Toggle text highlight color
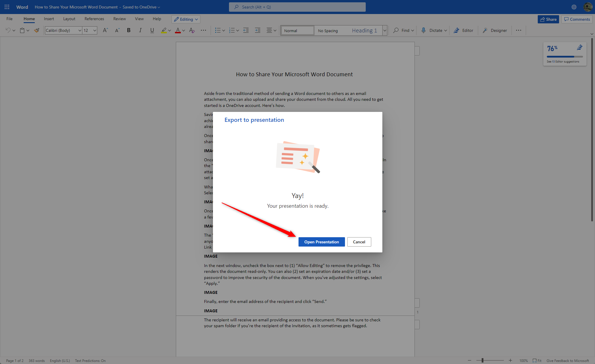The image size is (595, 364). tap(164, 30)
